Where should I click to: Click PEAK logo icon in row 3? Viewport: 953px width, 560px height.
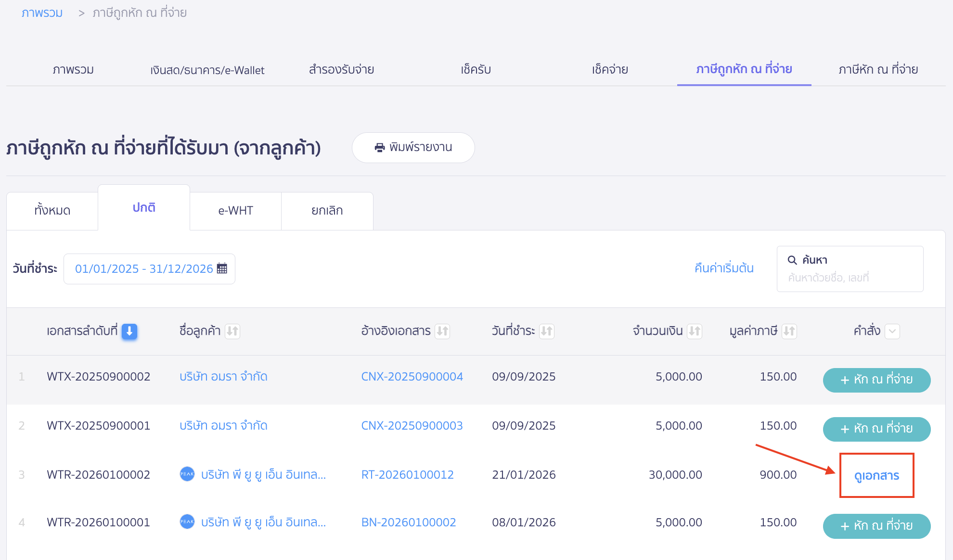point(187,474)
